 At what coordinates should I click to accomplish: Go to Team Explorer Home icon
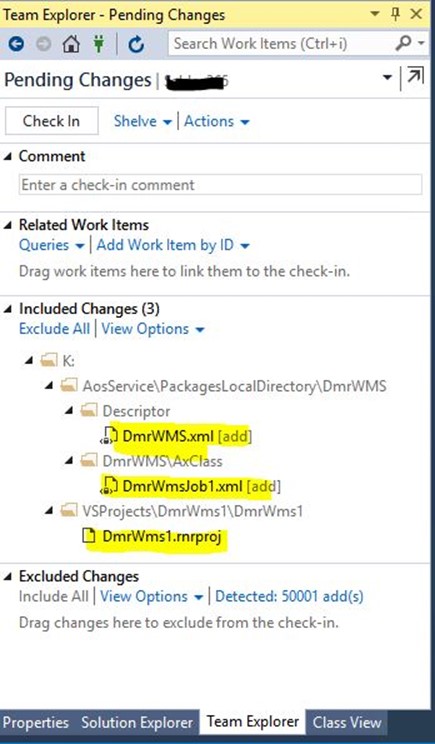pyautogui.click(x=71, y=44)
